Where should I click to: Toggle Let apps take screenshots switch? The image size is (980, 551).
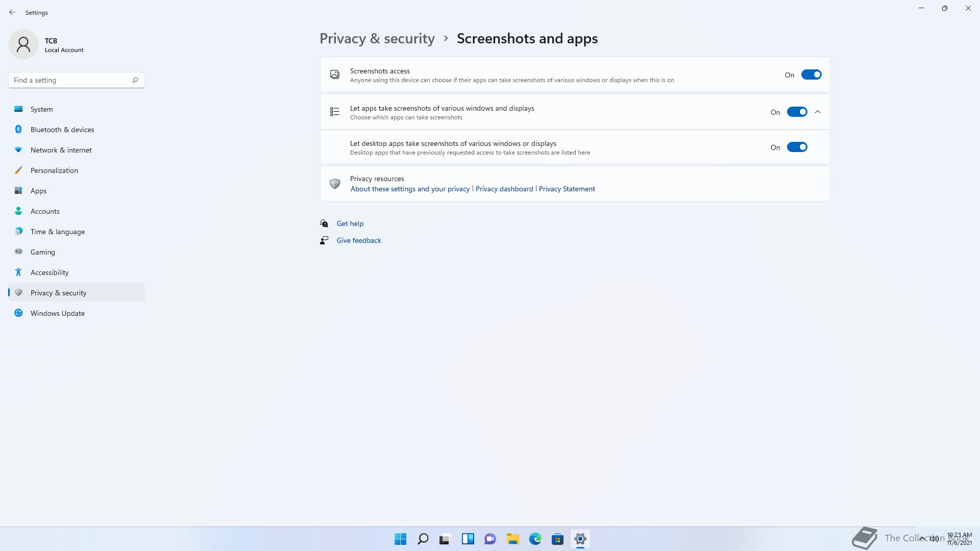797,112
